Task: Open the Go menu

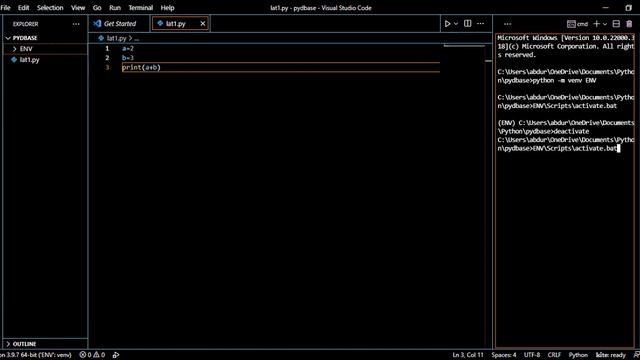Action: [97, 8]
